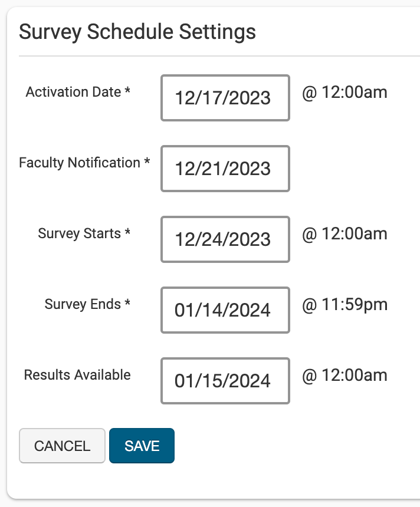This screenshot has width=420, height=507.
Task: Focus the Survey Ends date field
Action: (225, 310)
